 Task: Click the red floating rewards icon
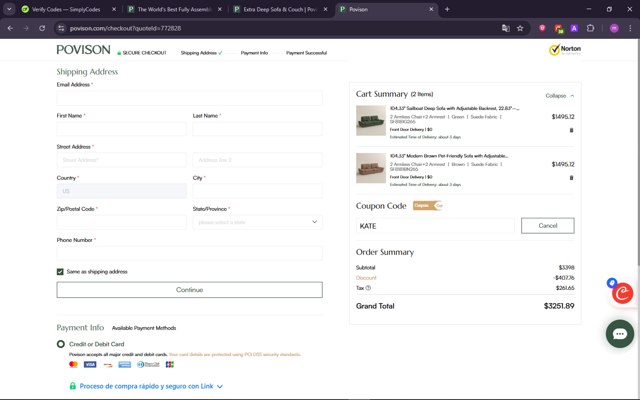622,293
